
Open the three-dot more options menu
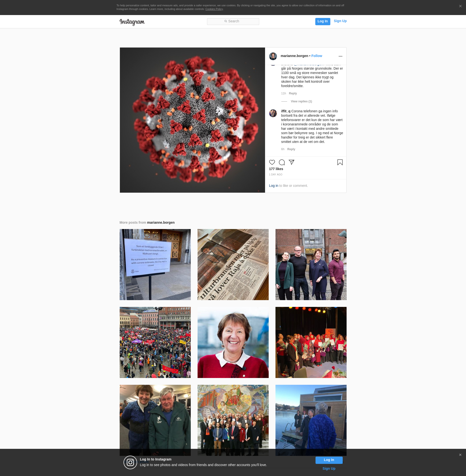tap(340, 56)
